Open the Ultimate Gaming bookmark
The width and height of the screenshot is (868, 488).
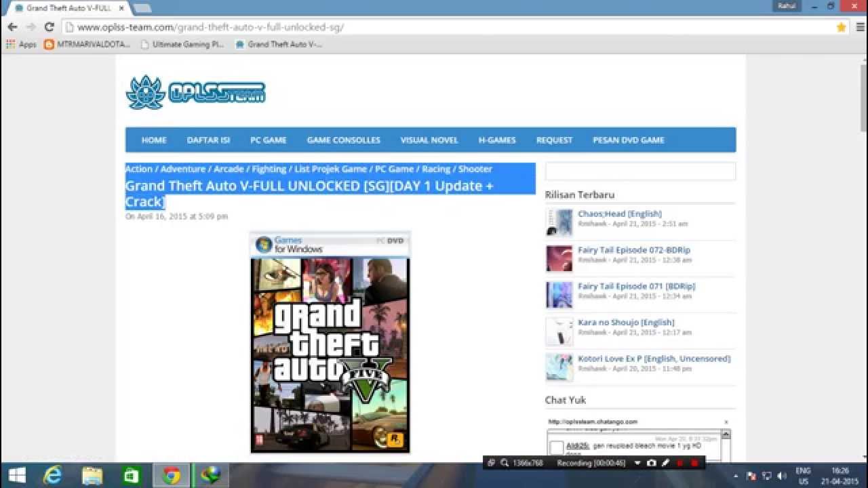click(182, 45)
